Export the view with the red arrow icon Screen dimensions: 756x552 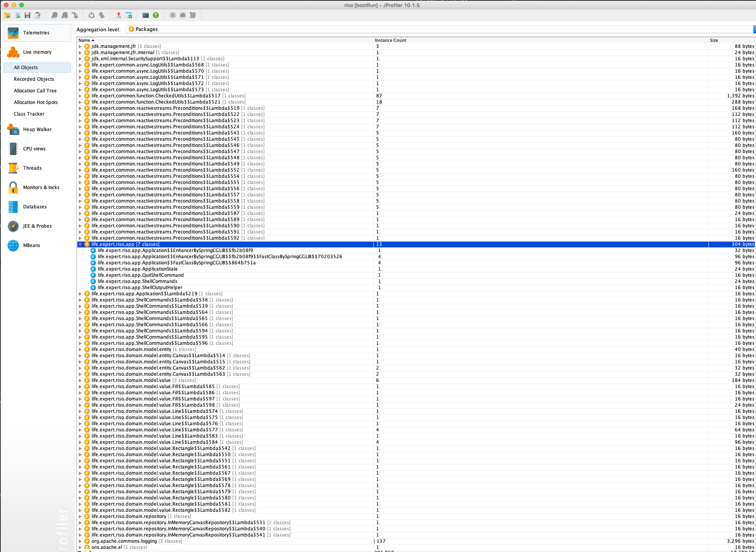(119, 15)
